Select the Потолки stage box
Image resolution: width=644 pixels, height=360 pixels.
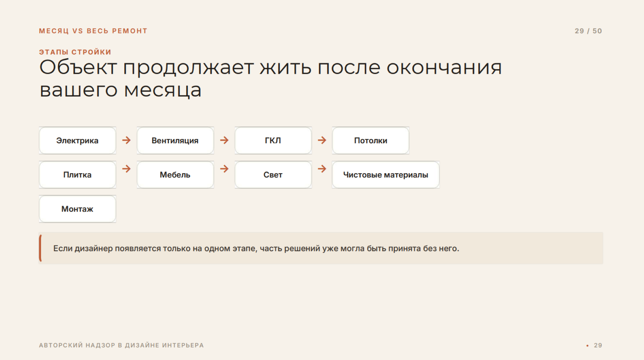371,140
